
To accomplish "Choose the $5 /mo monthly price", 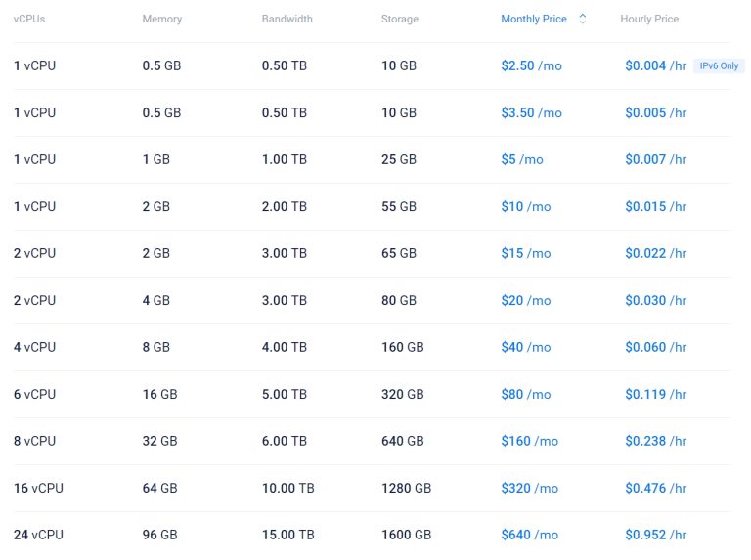I will coord(521,159).
